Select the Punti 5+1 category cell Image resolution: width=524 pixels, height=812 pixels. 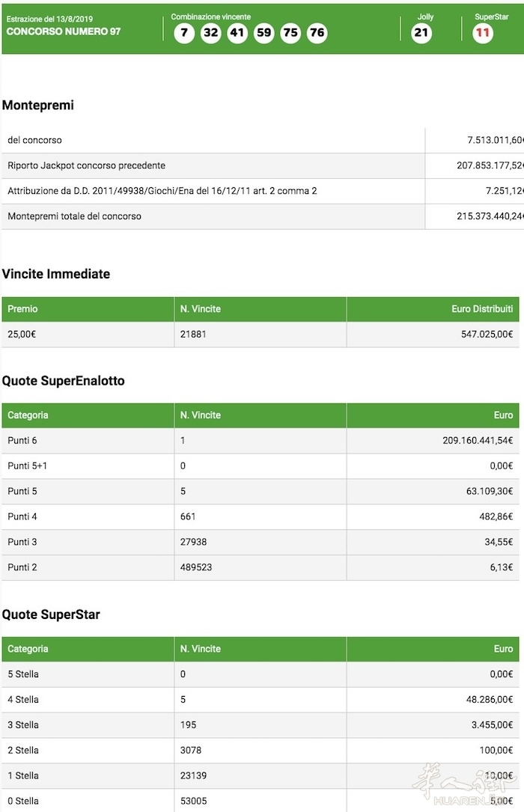pos(27,466)
